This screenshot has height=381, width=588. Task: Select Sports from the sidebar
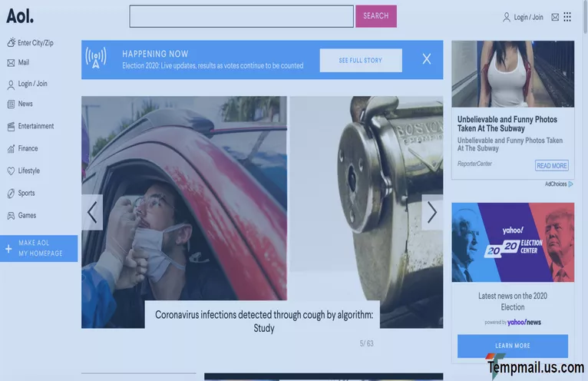click(x=26, y=193)
